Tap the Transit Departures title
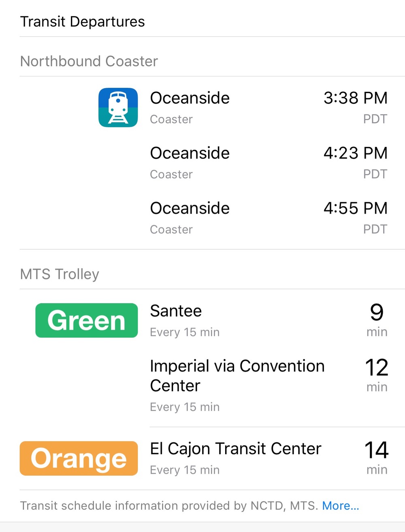 click(x=82, y=21)
